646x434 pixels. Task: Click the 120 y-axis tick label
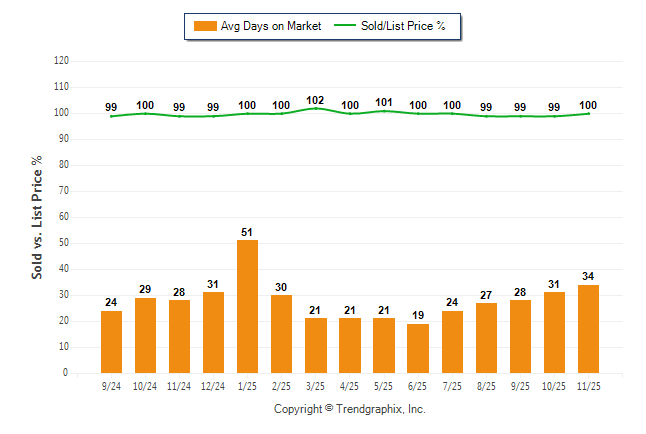(x=60, y=61)
